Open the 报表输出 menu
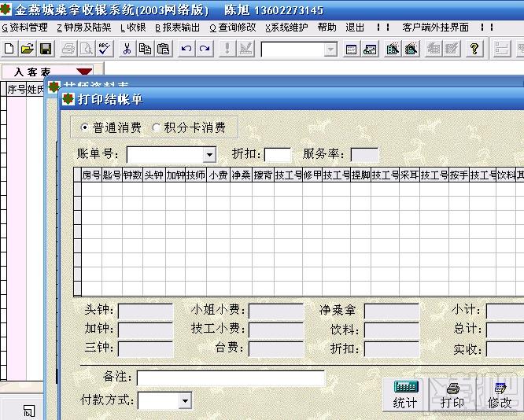 coord(178,28)
